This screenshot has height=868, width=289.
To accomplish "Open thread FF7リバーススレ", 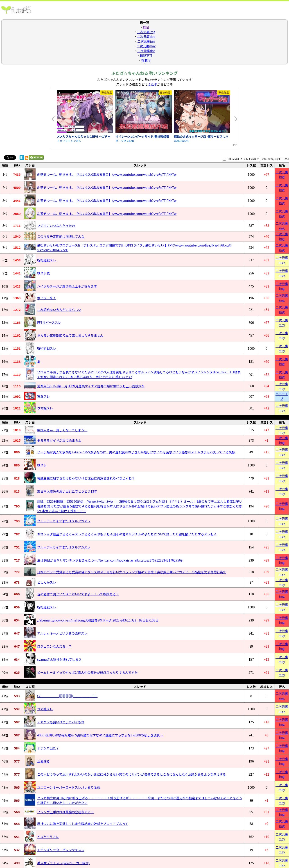I will 49,322.
